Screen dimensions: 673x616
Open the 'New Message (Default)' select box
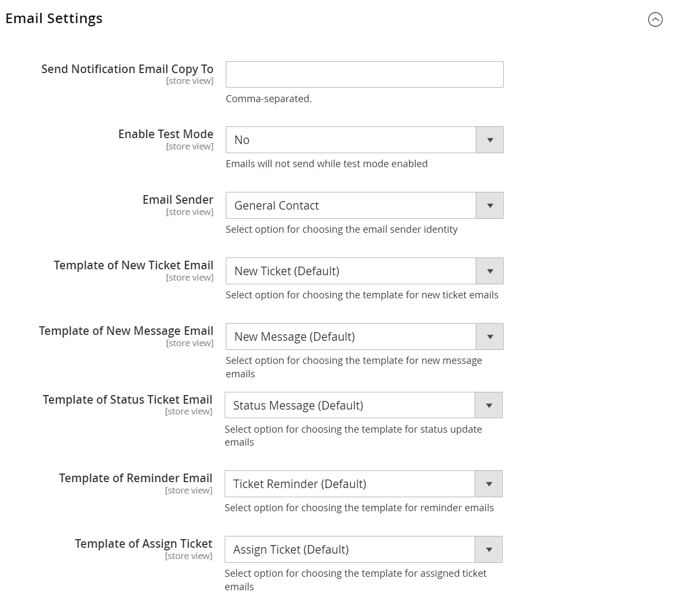pyautogui.click(x=350, y=337)
